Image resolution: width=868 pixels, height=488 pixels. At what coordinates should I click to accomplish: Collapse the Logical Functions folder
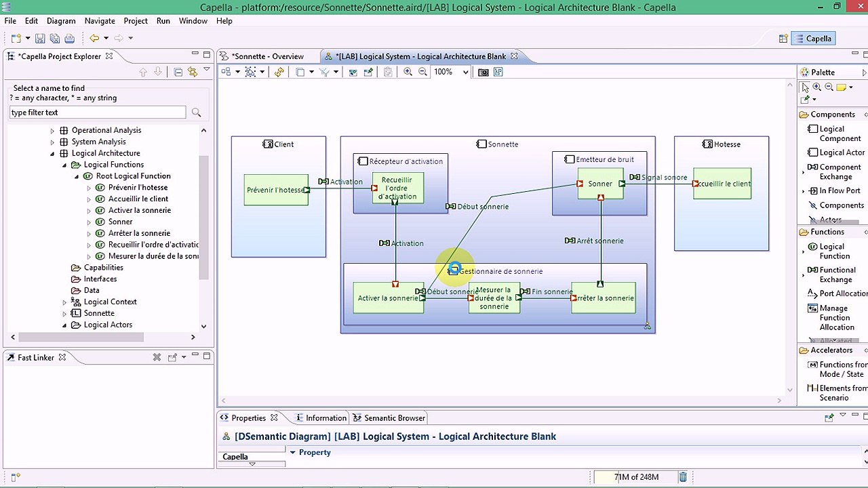[x=65, y=165]
